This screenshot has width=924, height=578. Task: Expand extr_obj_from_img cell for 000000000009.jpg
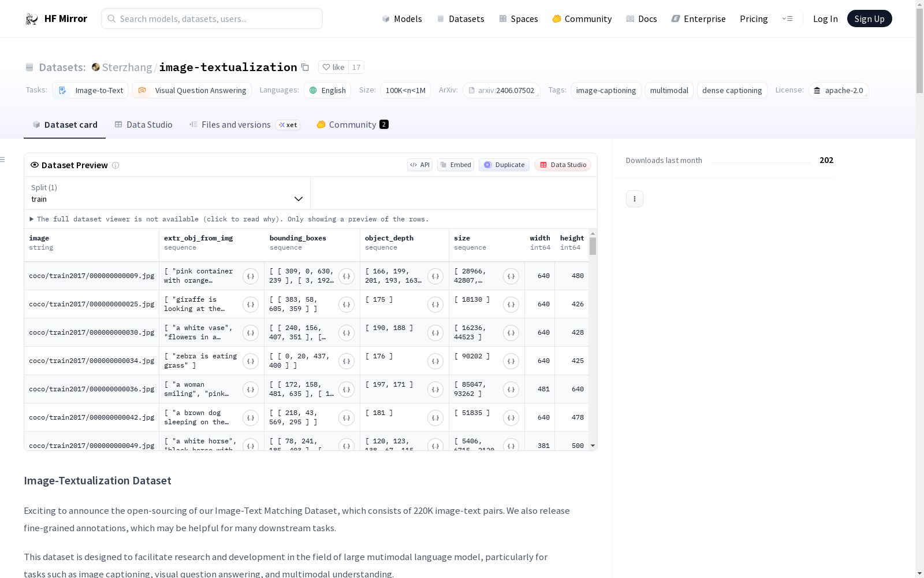point(251,276)
